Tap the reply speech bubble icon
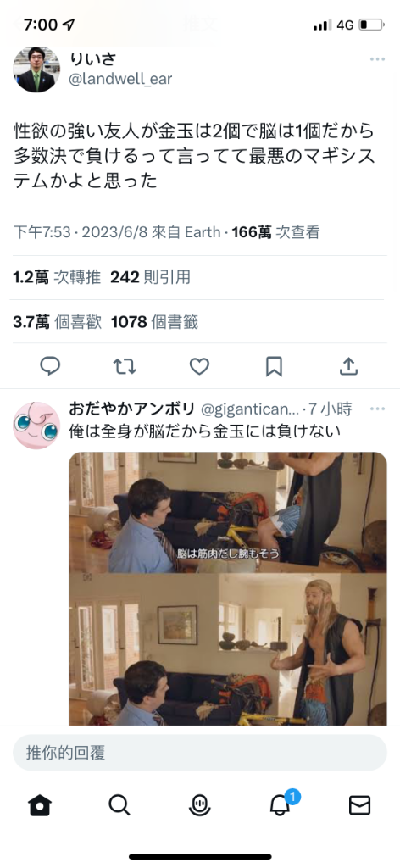This screenshot has width=400, height=868. [x=50, y=366]
